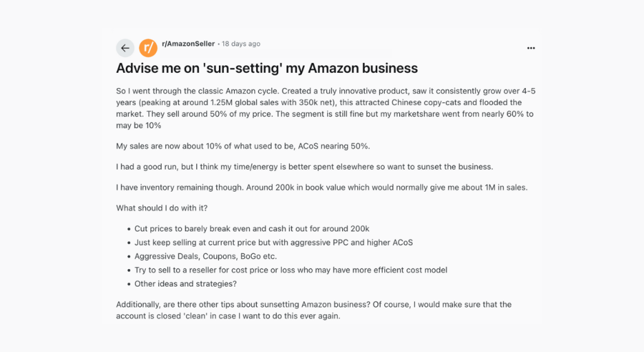Viewport: 644px width, 352px height.
Task: Click the '18 days ago' timestamp
Action: tap(241, 43)
